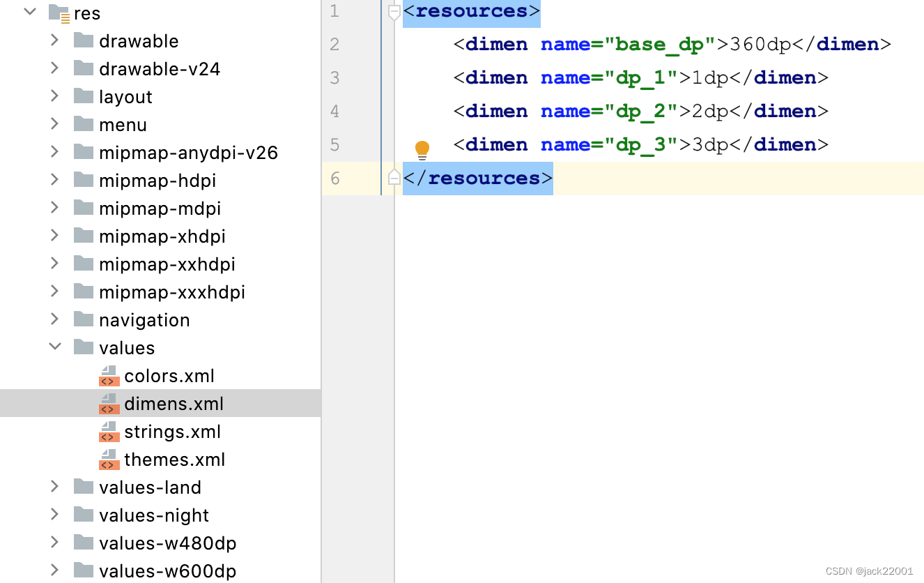Click the closing </resources> tag text
The image size is (924, 583).
click(x=478, y=179)
